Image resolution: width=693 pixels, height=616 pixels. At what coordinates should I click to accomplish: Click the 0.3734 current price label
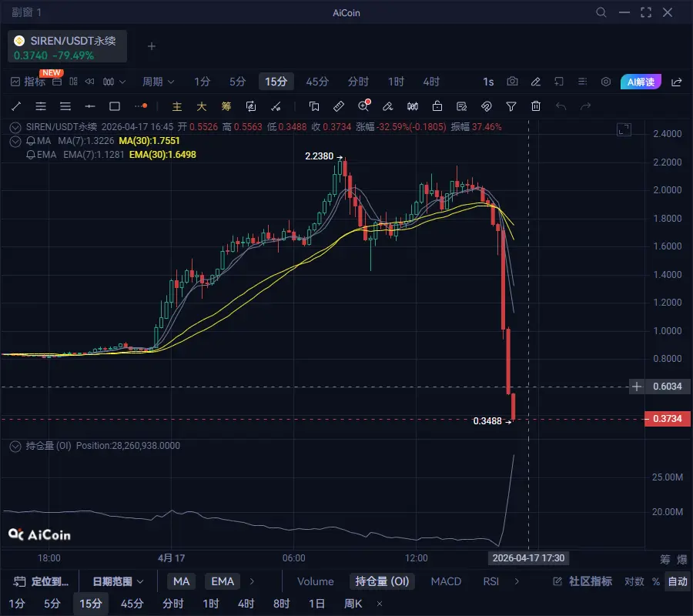coord(668,418)
